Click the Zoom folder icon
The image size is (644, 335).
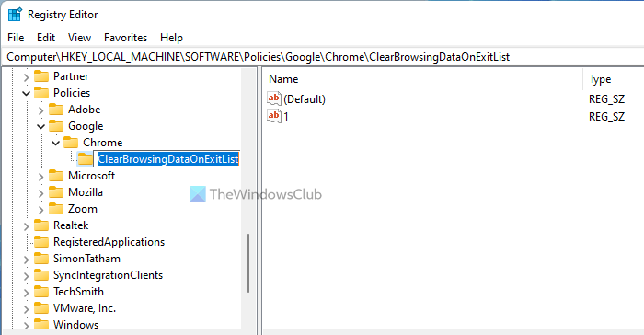[x=56, y=209]
